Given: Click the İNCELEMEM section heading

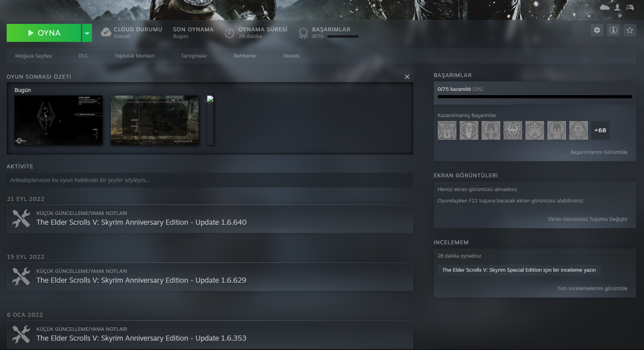Looking at the screenshot, I should click(x=451, y=242).
